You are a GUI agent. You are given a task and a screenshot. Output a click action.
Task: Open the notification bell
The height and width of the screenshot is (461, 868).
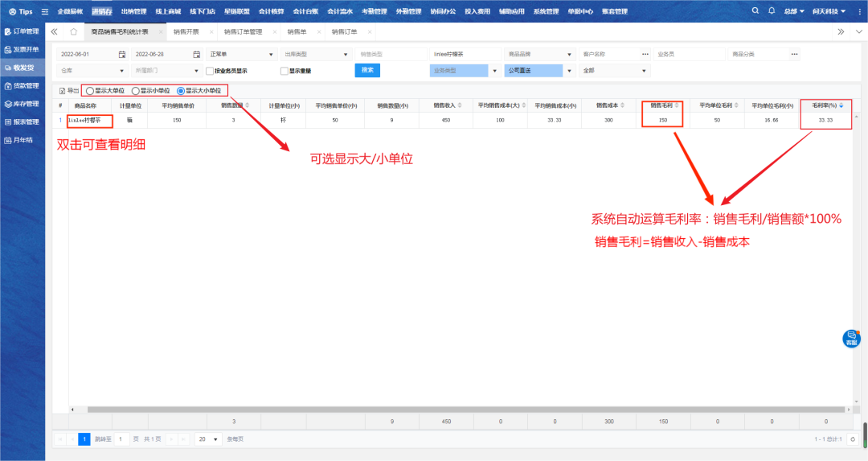(772, 11)
